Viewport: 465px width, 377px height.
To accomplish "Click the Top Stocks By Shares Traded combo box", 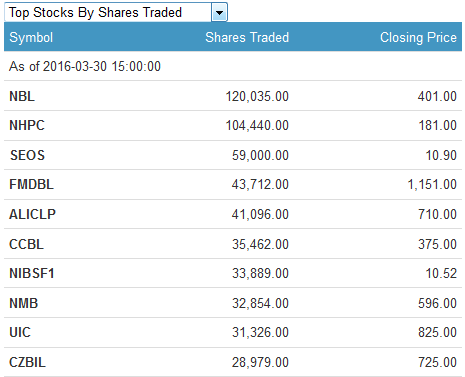I will (116, 13).
